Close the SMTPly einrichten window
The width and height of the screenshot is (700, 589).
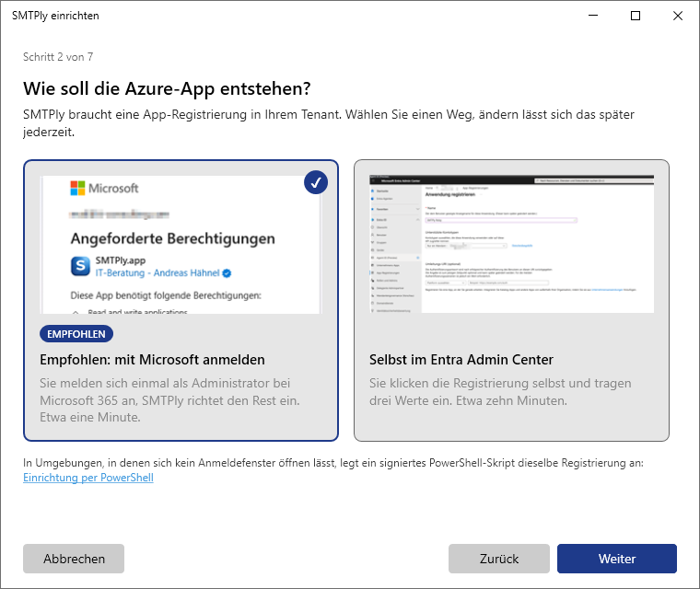pyautogui.click(x=677, y=16)
